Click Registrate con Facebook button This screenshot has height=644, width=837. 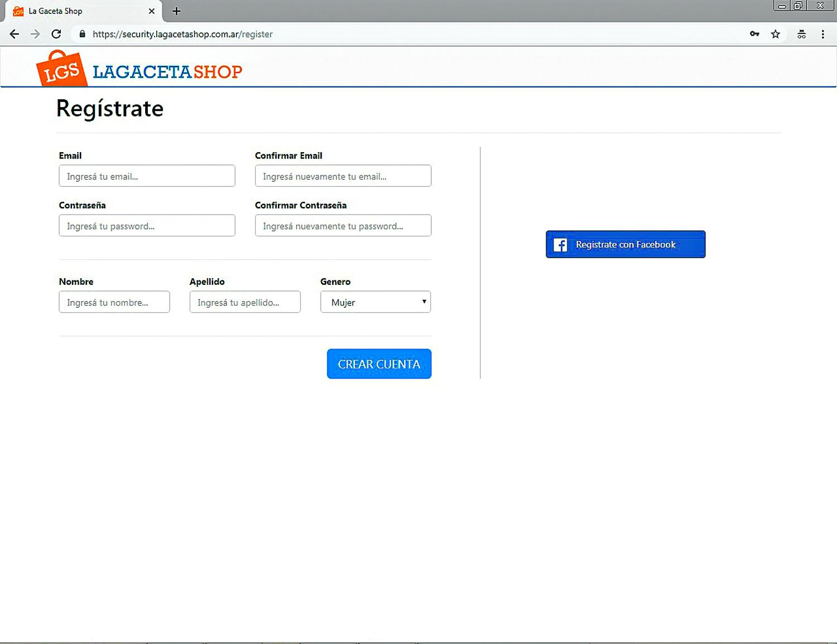[625, 244]
